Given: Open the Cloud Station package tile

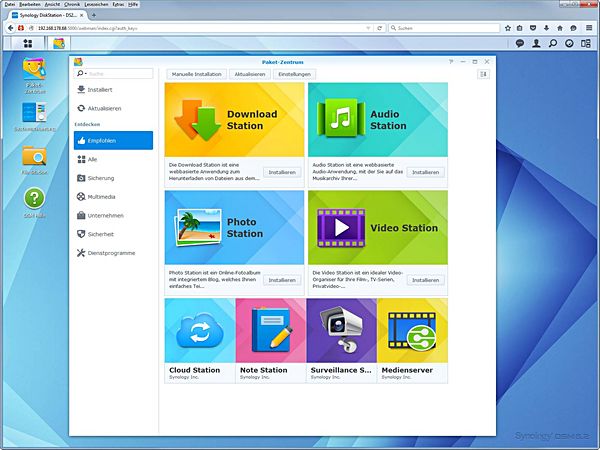Looking at the screenshot, I should coord(200,341).
